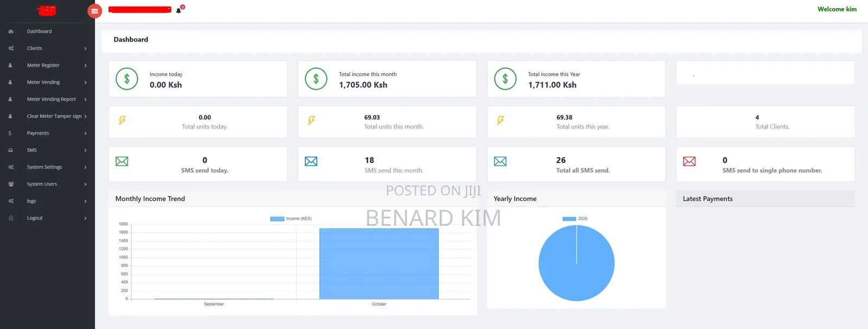Click the blue pie in Yearly Income

click(x=576, y=263)
